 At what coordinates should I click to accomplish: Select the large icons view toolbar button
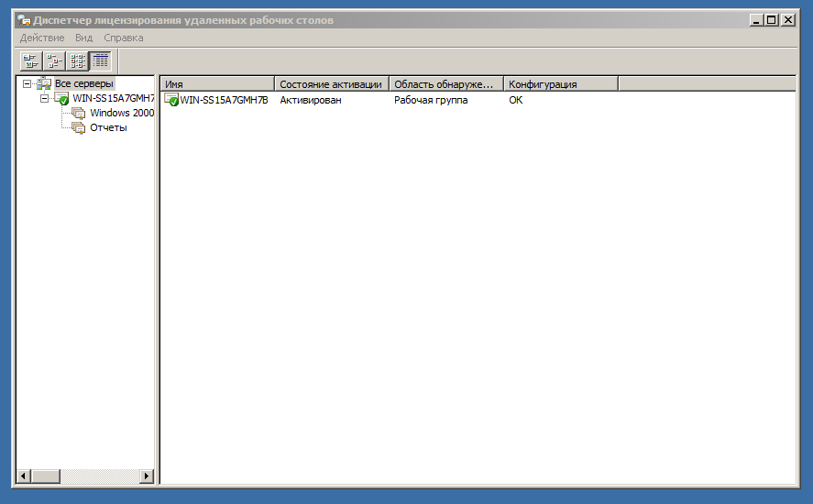[31, 61]
